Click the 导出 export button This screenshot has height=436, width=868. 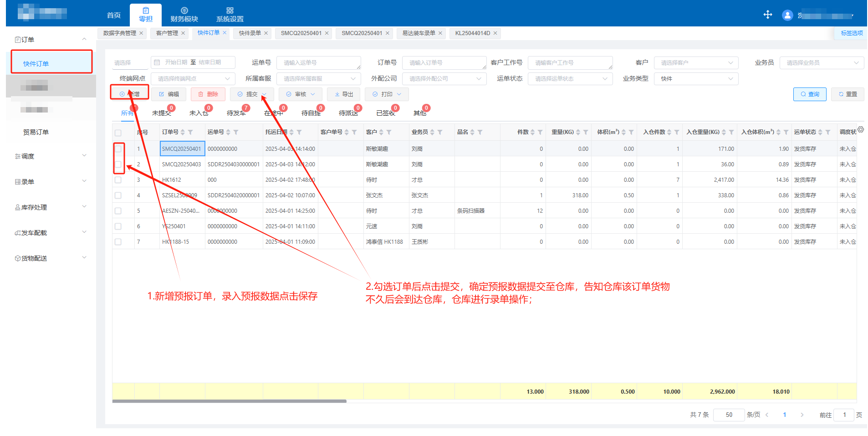click(x=344, y=94)
